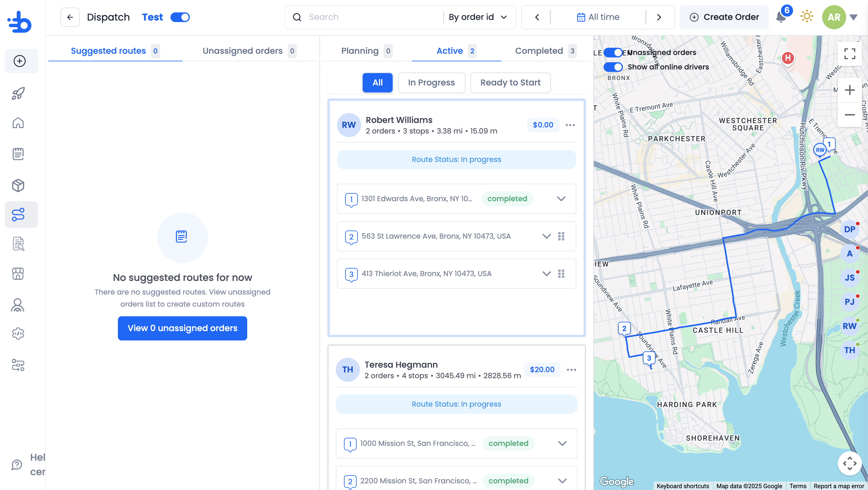Click Report a map error link
Image resolution: width=868 pixels, height=490 pixels.
(x=839, y=486)
